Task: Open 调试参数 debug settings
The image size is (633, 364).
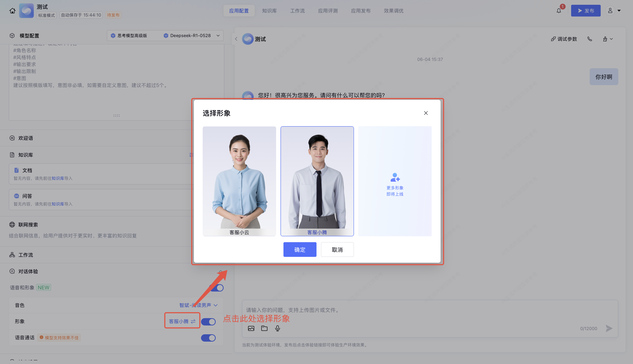Action: click(564, 39)
